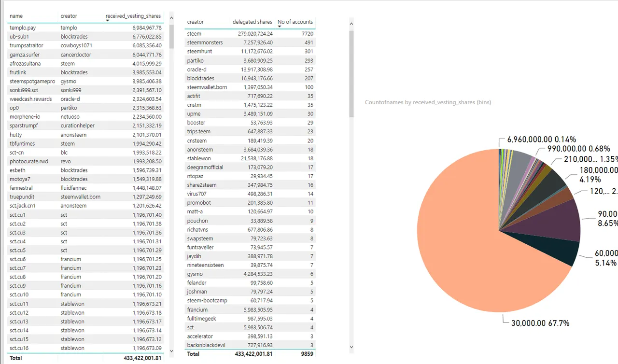
Task: Click chart title 'Countofnames by received_vesting_shares (bins)'
Action: point(428,102)
